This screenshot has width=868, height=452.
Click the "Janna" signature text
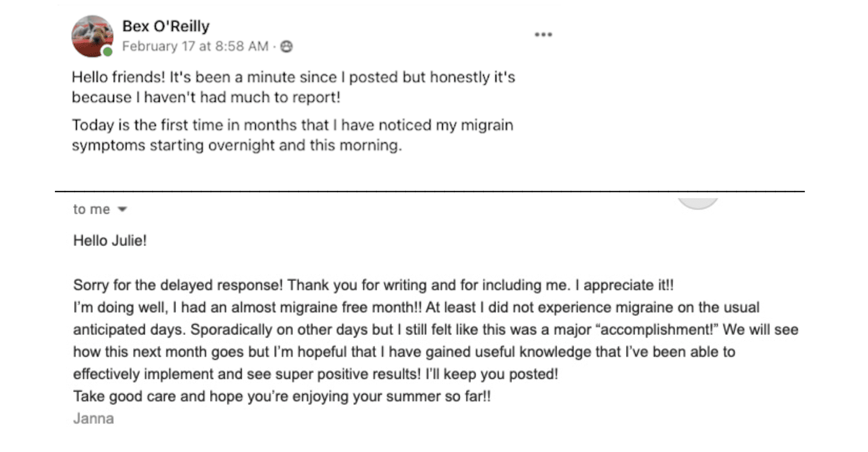click(94, 419)
